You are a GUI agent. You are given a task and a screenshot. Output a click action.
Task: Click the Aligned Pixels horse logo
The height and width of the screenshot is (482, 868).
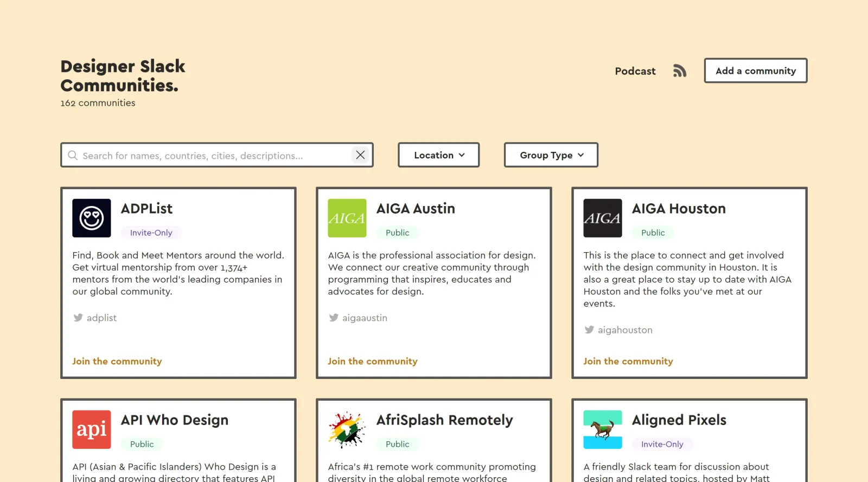click(x=603, y=429)
